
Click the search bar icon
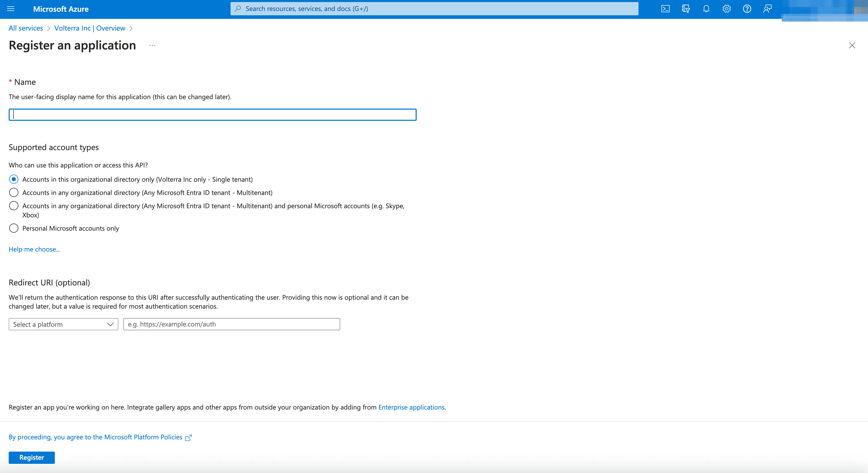(x=238, y=9)
